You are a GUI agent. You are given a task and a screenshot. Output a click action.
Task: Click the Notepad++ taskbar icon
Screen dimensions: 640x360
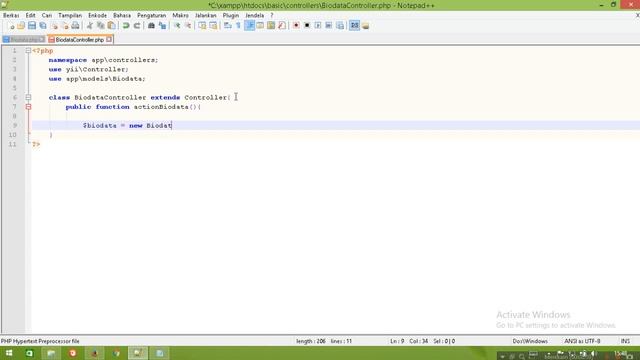[138, 353]
